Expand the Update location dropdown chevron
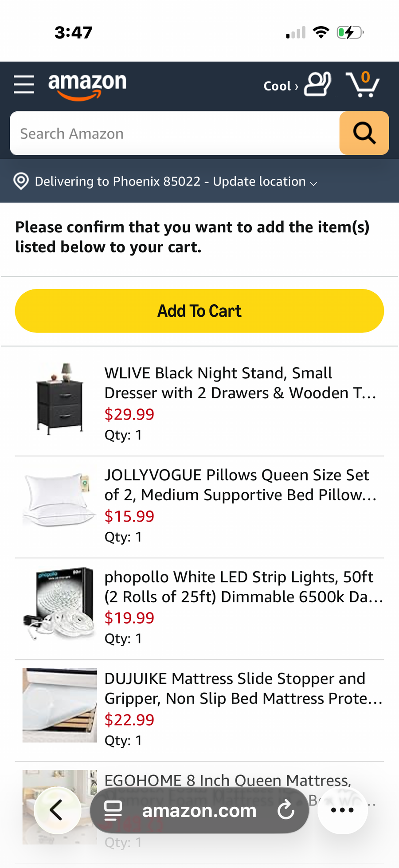399x868 pixels. (314, 183)
